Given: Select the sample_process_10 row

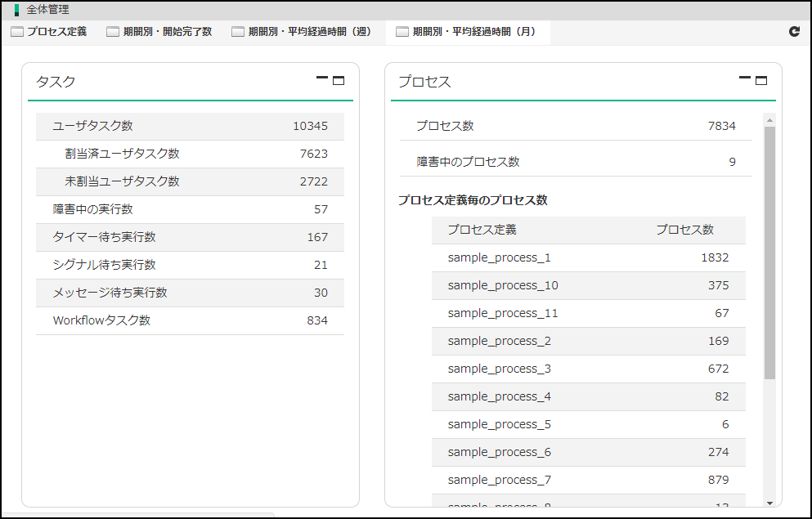Looking at the screenshot, I should point(588,285).
